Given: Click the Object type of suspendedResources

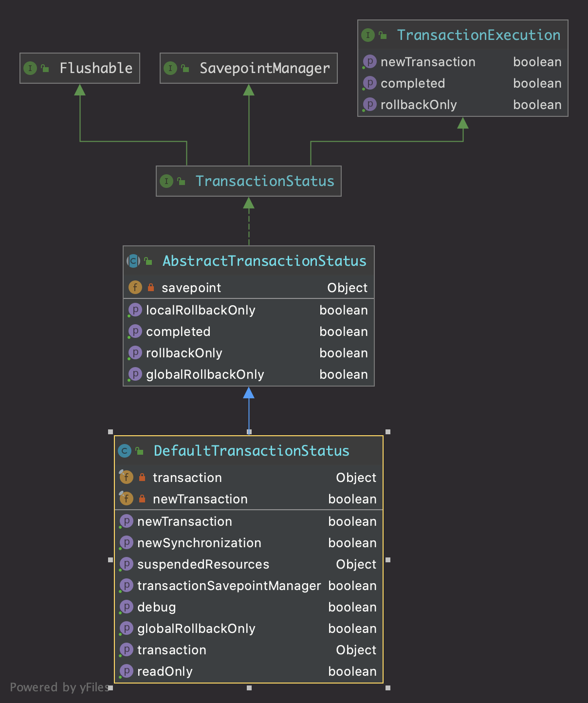Looking at the screenshot, I should point(356,564).
